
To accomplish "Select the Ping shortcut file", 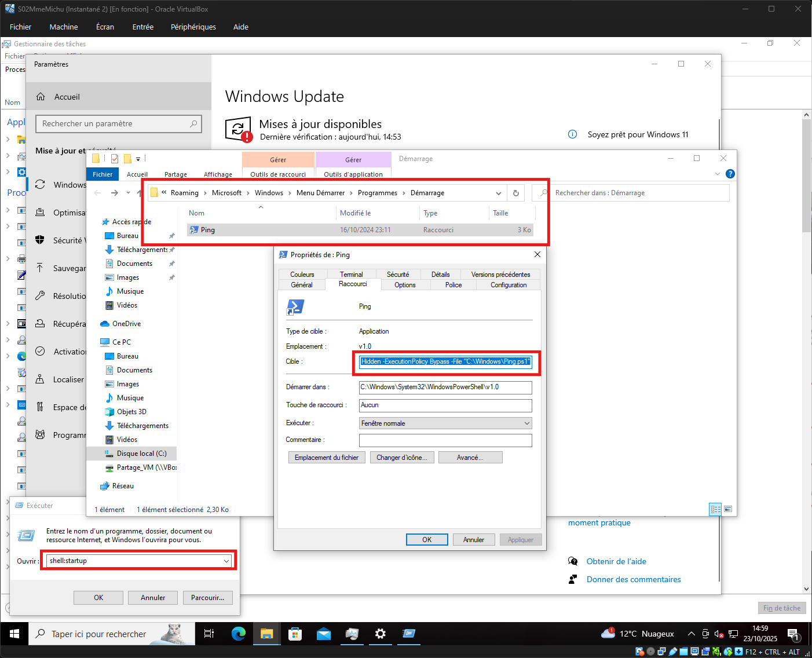I will point(208,230).
